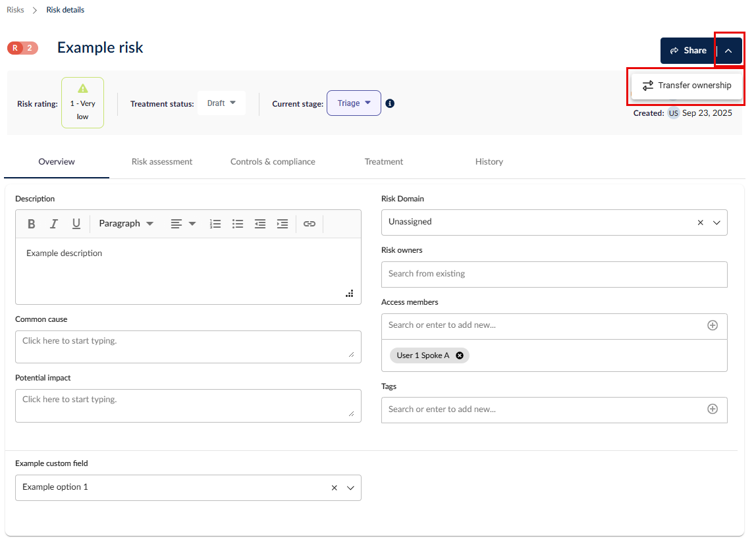Increase indent in the description editor
756x549 pixels.
(x=283, y=224)
